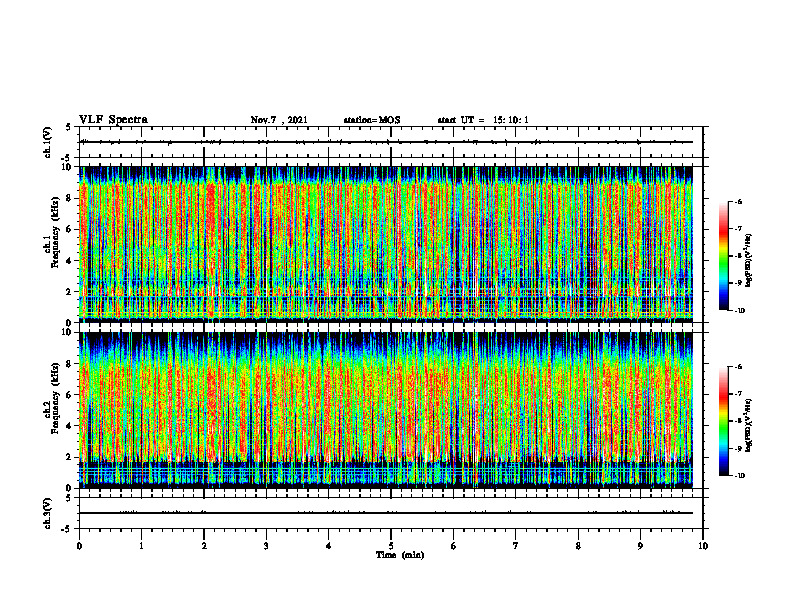Select the "Time (min)" x-axis label

click(x=400, y=555)
